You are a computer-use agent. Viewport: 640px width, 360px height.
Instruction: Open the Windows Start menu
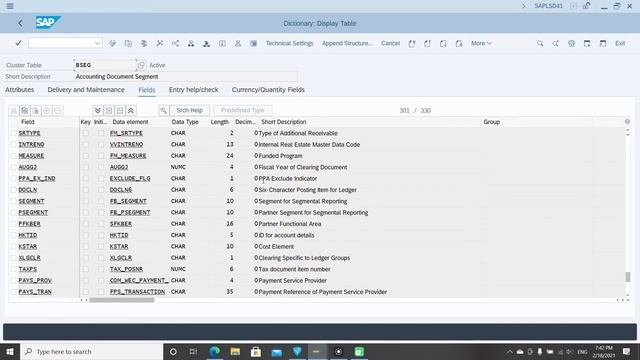coord(10,351)
